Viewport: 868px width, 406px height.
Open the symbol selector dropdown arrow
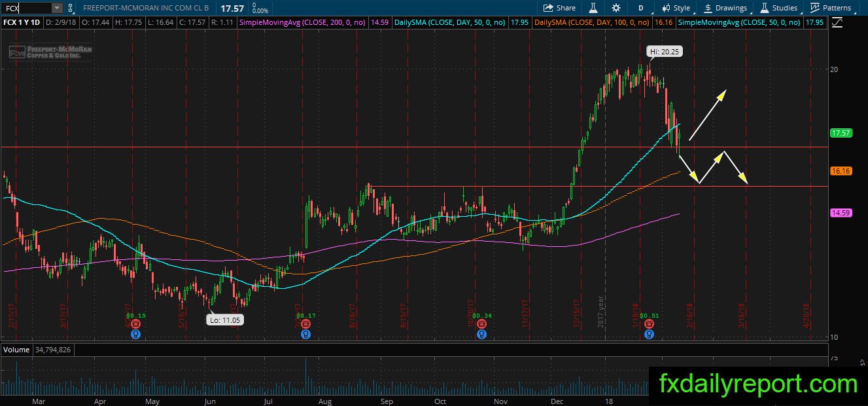click(56, 8)
